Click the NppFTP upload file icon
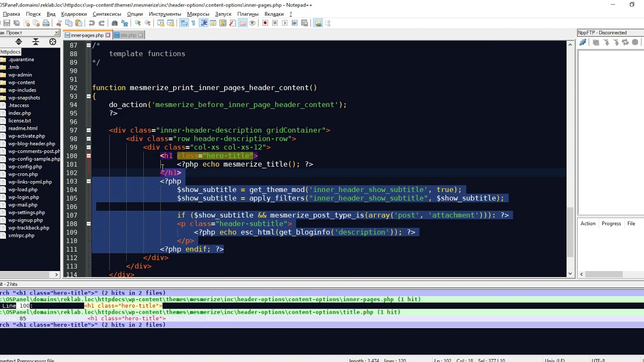644x362 pixels. pyautogui.click(x=616, y=43)
